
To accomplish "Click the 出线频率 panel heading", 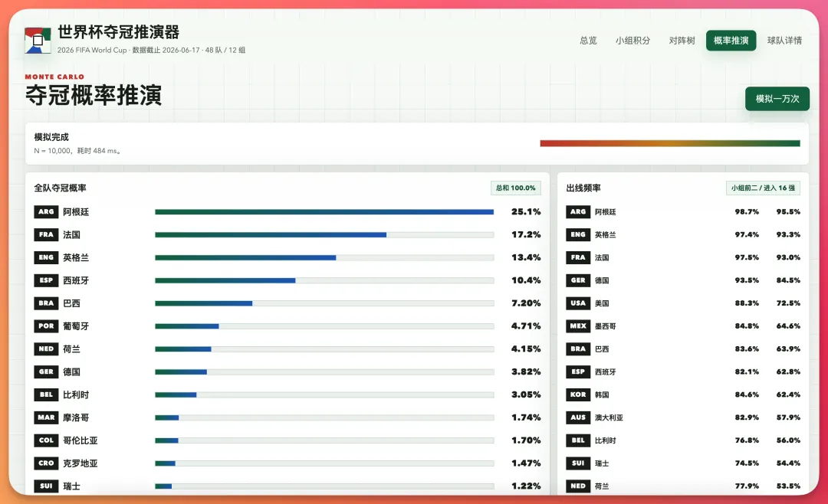I will click(x=583, y=188).
